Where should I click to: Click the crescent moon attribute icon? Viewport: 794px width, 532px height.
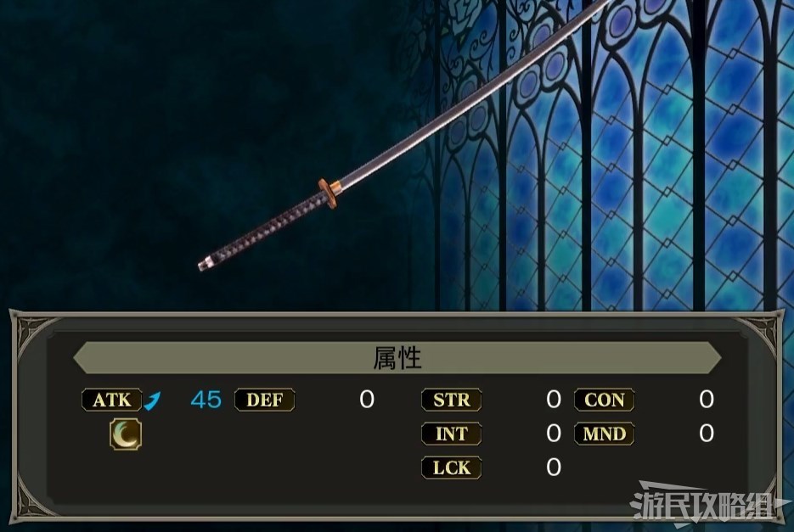[126, 434]
